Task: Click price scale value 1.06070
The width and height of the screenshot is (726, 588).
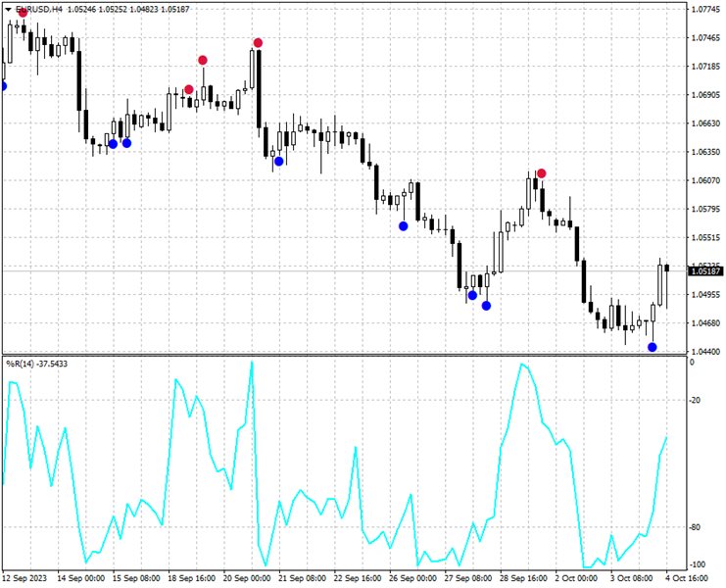Action: (x=705, y=180)
